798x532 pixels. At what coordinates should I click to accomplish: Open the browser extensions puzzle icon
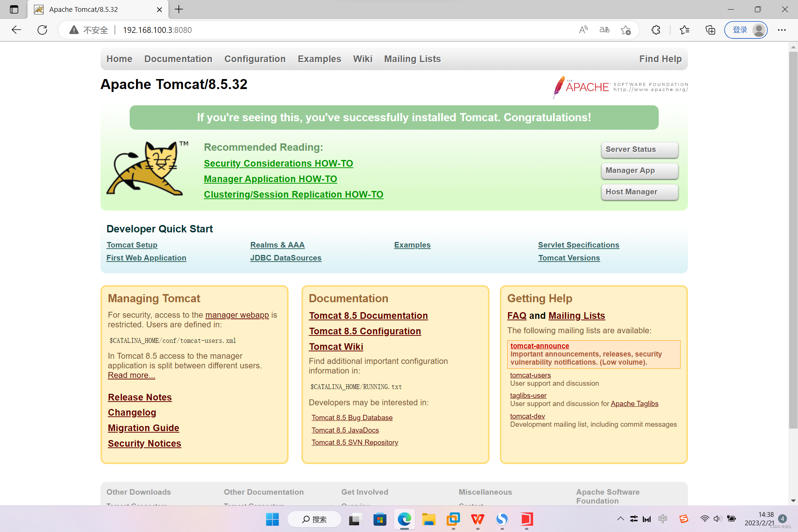[656, 30]
